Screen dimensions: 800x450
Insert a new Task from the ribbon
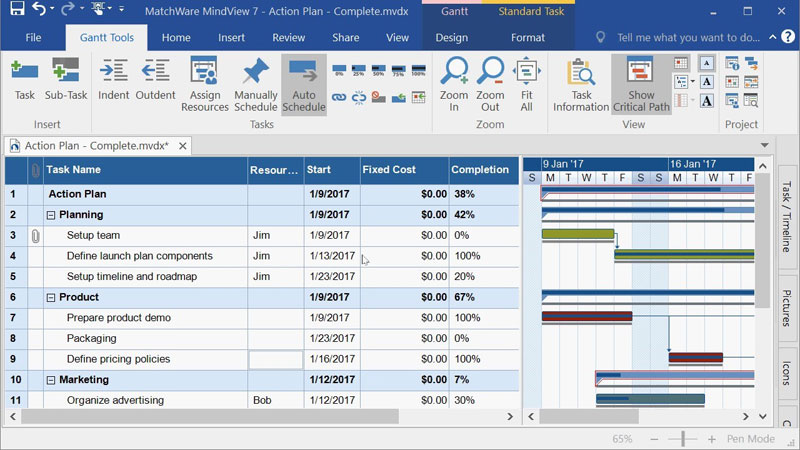coord(24,80)
